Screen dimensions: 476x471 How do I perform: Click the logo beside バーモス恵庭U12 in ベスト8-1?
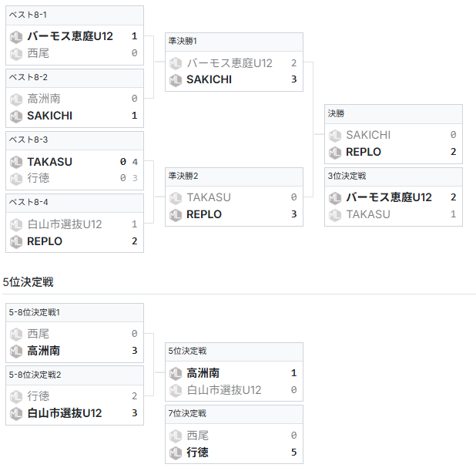[15, 36]
